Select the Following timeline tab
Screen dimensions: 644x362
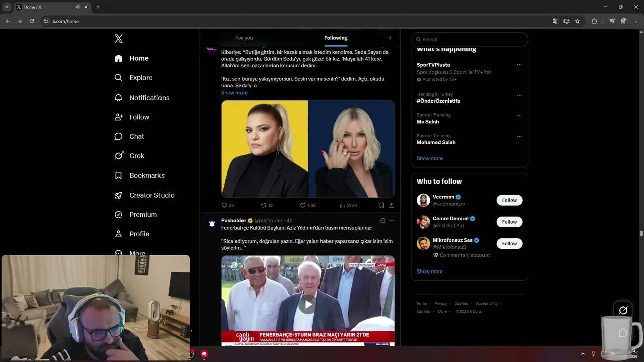[x=336, y=38]
